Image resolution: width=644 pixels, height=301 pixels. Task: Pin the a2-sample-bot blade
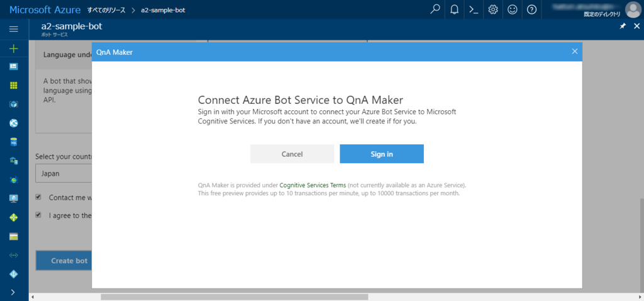point(622,26)
